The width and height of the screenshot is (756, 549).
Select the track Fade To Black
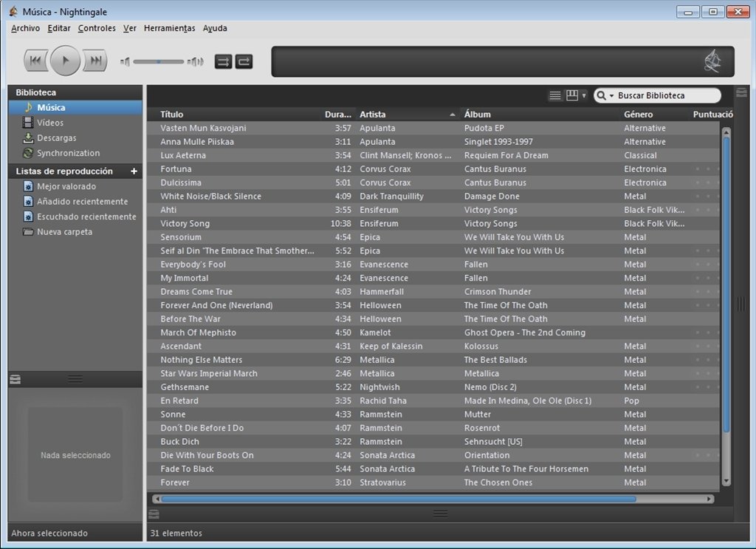click(434, 469)
